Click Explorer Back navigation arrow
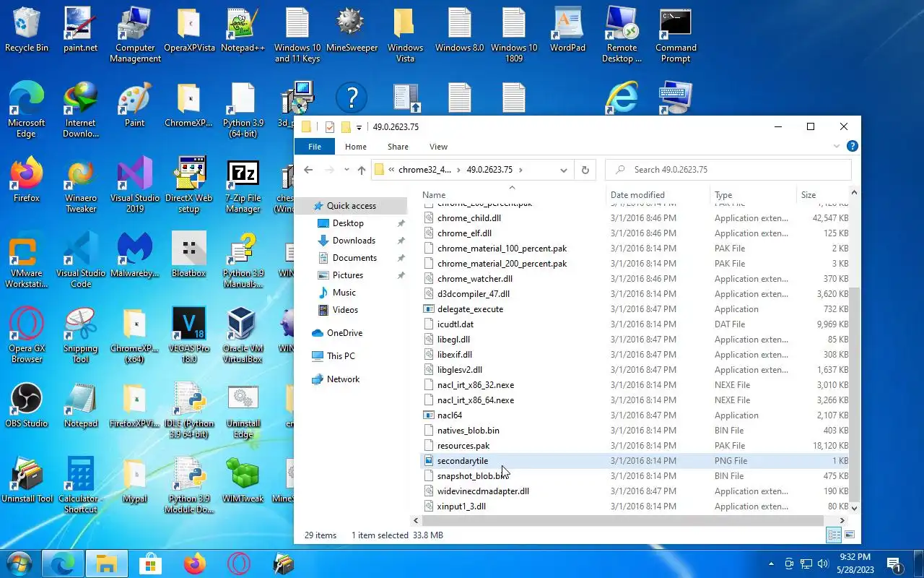Image resolution: width=924 pixels, height=578 pixels. tap(308, 171)
